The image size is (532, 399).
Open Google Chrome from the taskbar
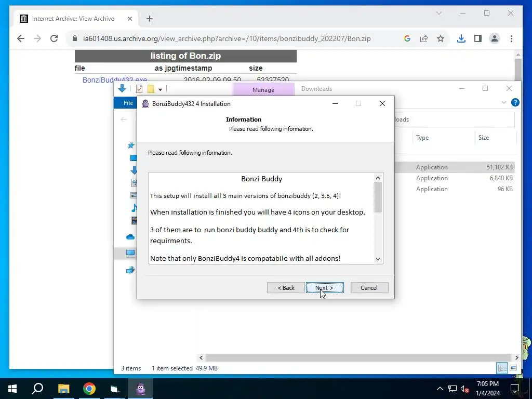(x=89, y=389)
